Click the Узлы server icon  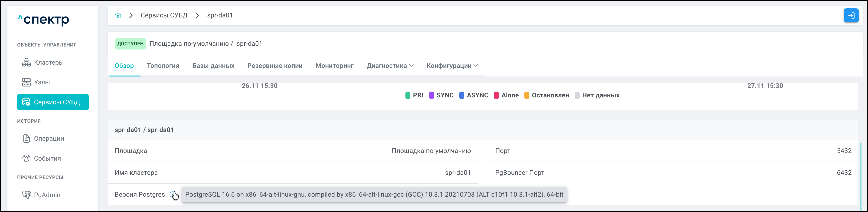point(26,82)
